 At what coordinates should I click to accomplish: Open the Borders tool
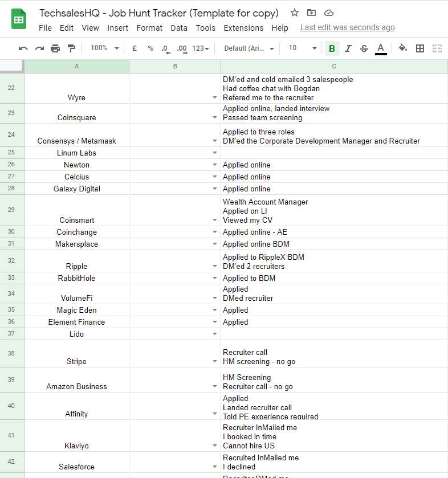(420, 48)
